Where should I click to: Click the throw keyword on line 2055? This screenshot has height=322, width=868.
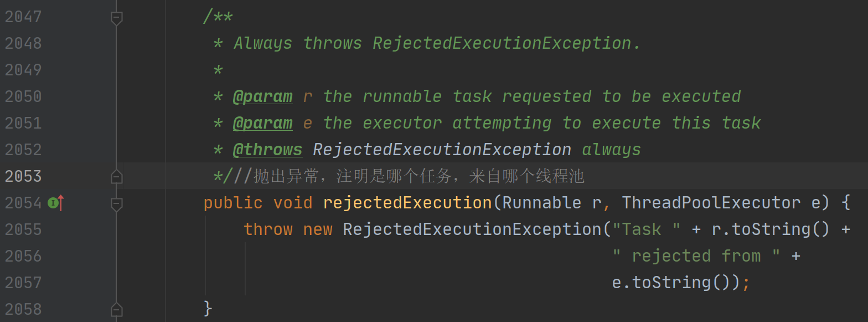[x=268, y=229]
